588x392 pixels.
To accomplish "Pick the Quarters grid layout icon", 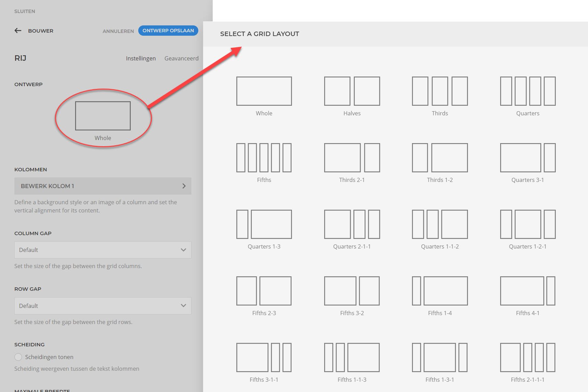I will coord(528,91).
